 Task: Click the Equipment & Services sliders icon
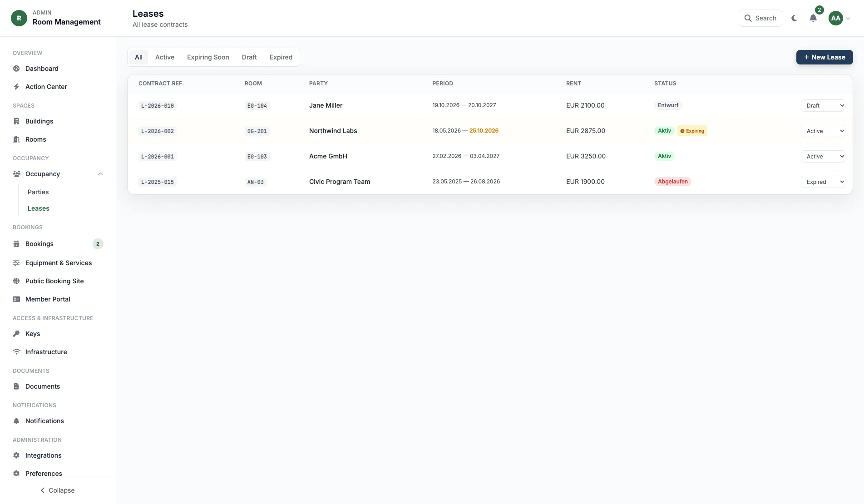pos(16,263)
